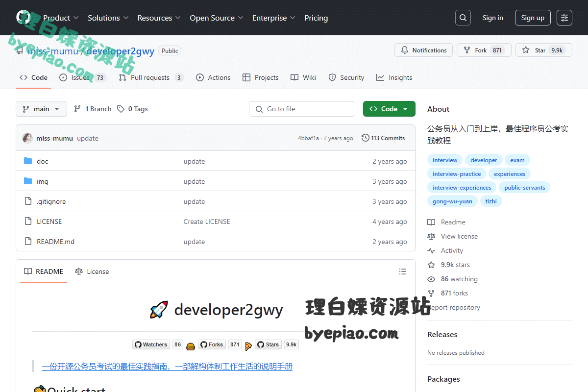The width and height of the screenshot is (588, 392).
Task: Switch to the Security tab
Action: (x=346, y=77)
